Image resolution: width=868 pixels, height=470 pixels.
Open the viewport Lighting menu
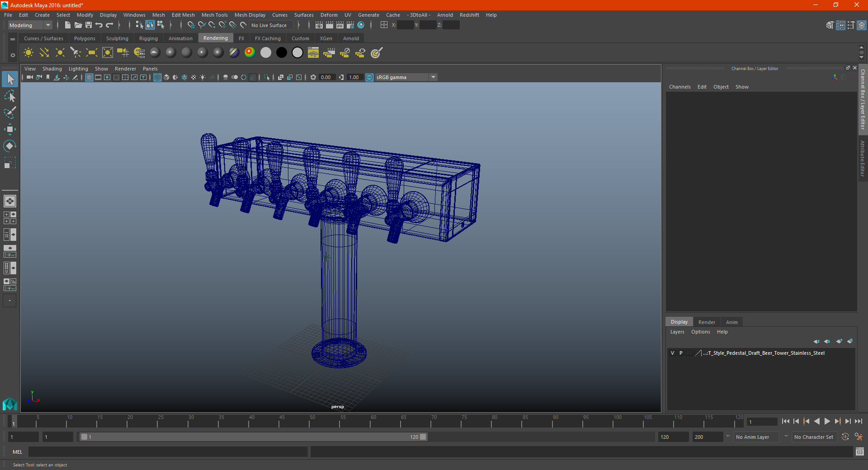tap(78, 69)
